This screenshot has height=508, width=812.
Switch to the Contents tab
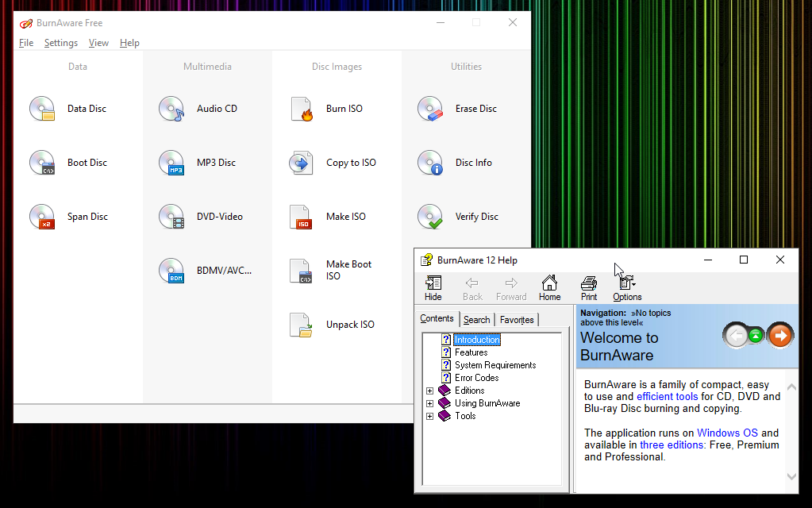click(x=437, y=318)
